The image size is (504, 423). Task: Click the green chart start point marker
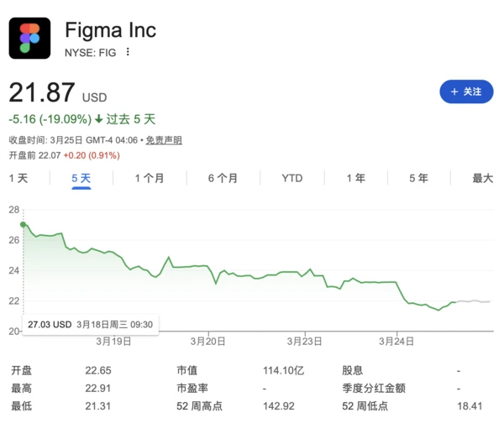click(x=23, y=224)
